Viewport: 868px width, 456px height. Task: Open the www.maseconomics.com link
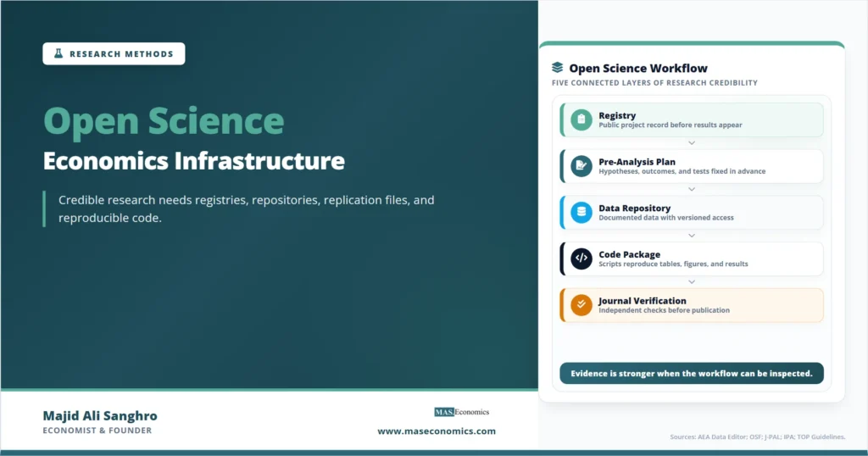tap(437, 431)
